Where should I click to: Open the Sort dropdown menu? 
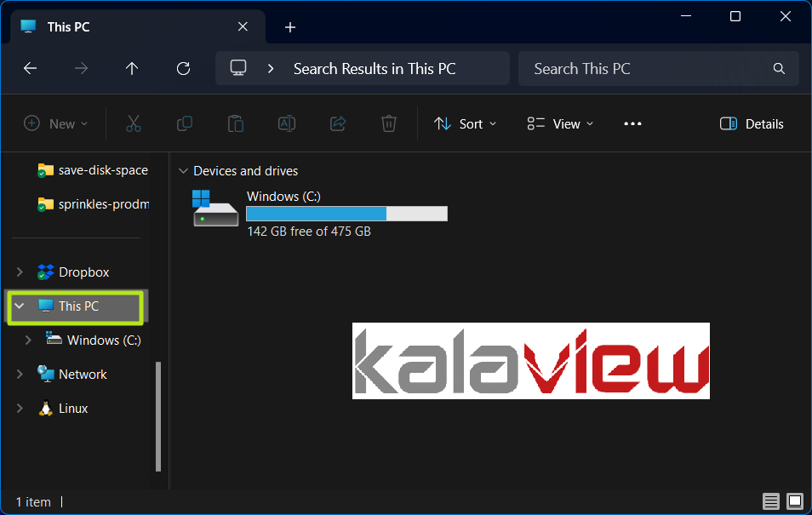coord(465,123)
